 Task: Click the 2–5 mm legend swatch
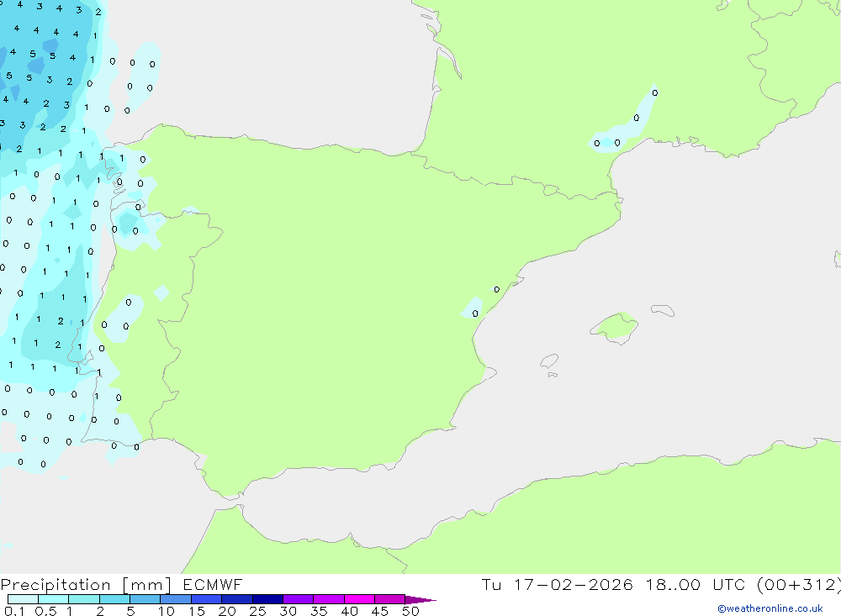pyautogui.click(x=114, y=599)
